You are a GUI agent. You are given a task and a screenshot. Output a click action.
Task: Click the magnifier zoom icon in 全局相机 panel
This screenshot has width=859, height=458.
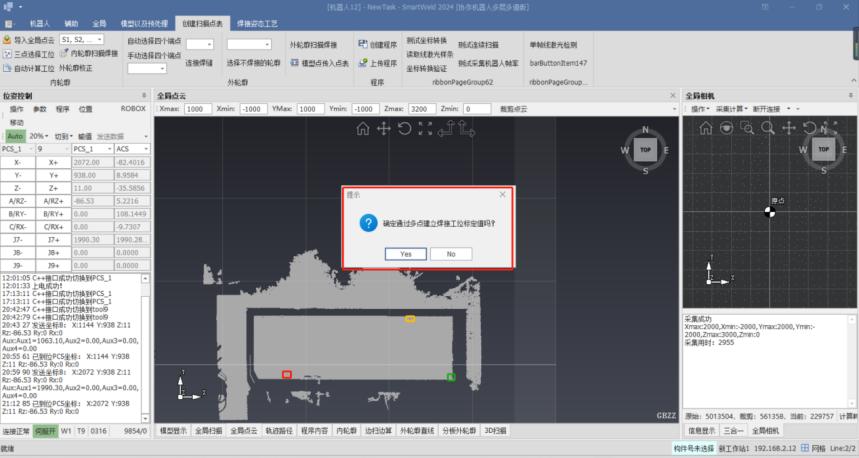point(769,128)
